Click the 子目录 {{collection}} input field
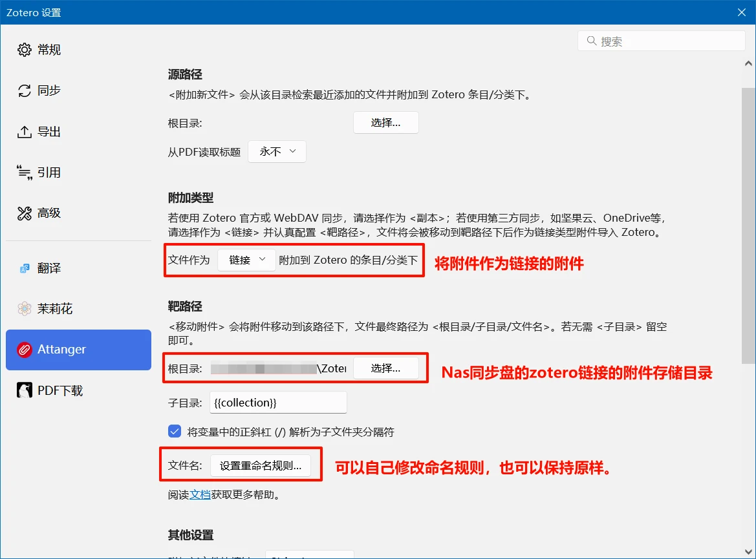 [x=279, y=403]
